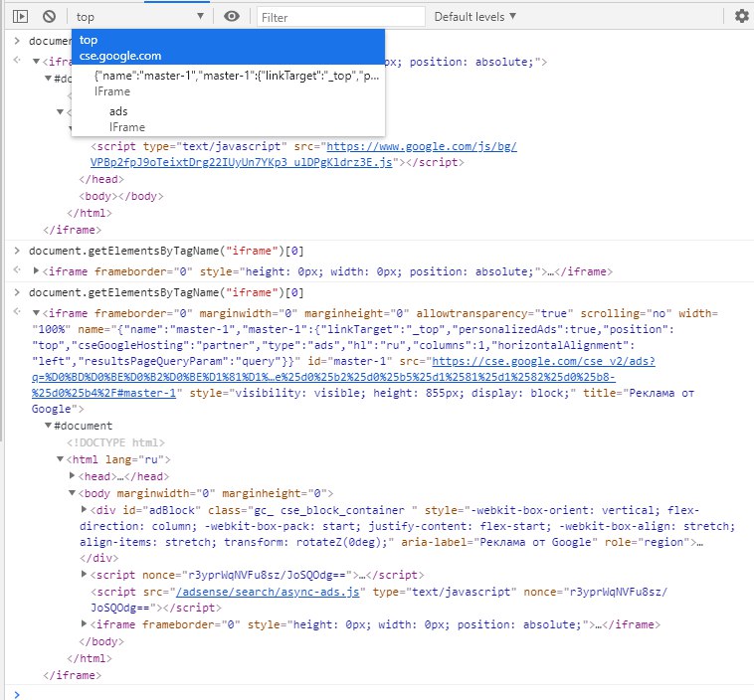The width and height of the screenshot is (754, 700).
Task: Open the link ending in #master-1
Action: tap(103, 393)
